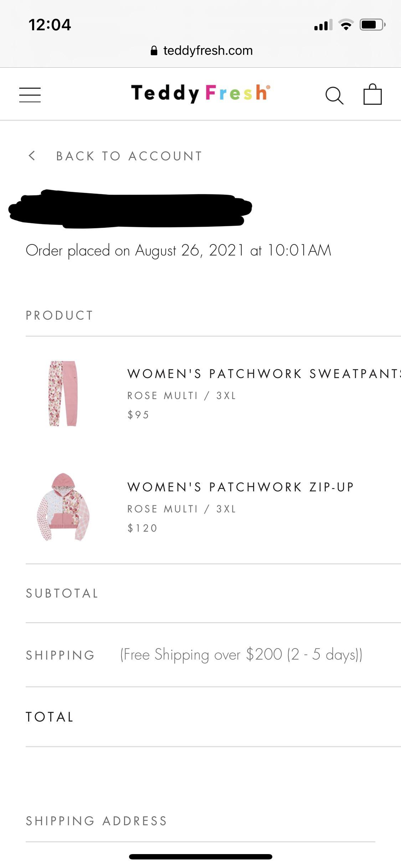Tap the search magnifier icon
This screenshot has width=401, height=868.
pos(334,95)
